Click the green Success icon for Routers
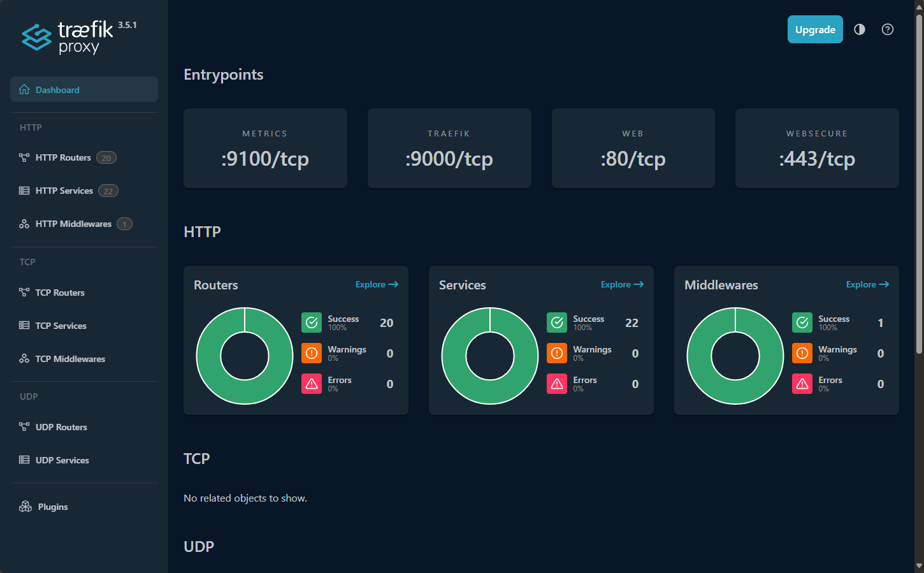Screen dimensions: 924x573 312,323
